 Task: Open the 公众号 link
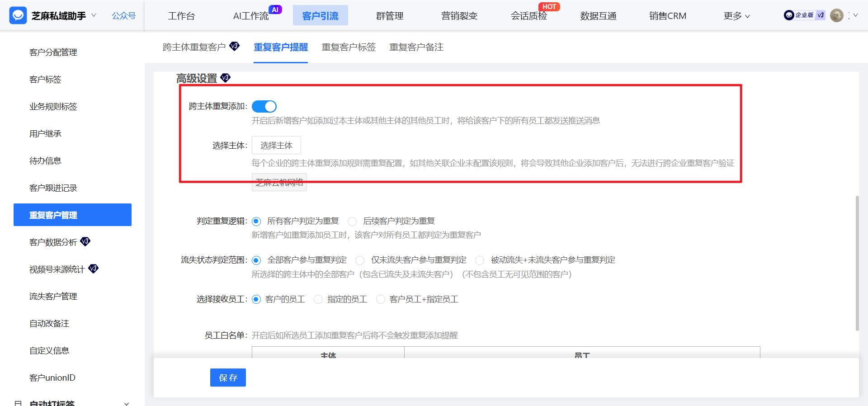(x=124, y=16)
